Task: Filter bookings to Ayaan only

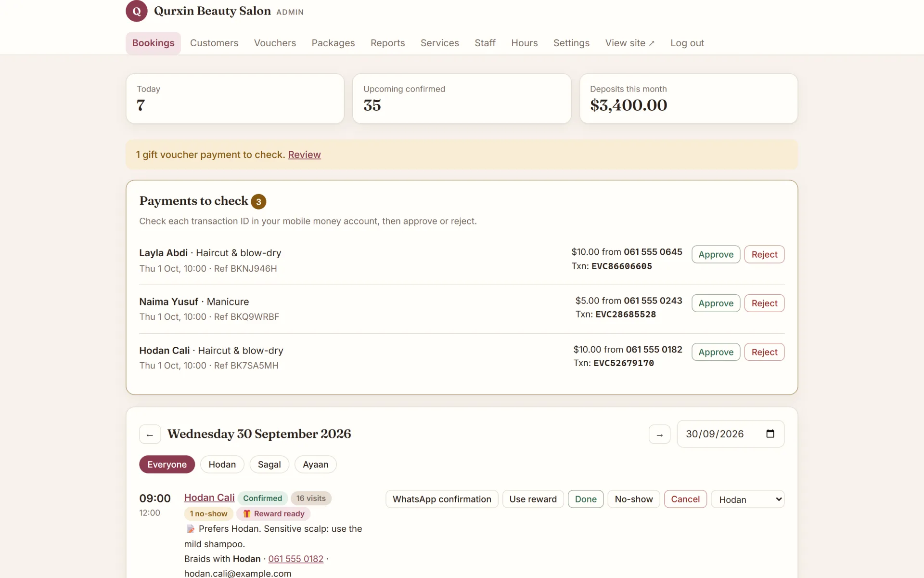Action: [x=315, y=464]
